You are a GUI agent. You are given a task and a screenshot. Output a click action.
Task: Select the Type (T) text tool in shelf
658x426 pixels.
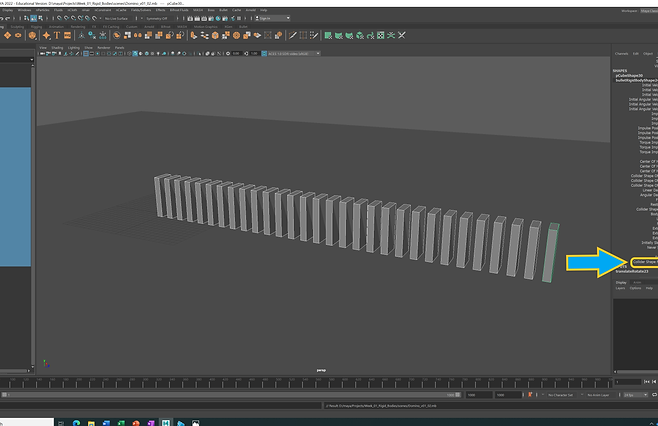click(57, 36)
